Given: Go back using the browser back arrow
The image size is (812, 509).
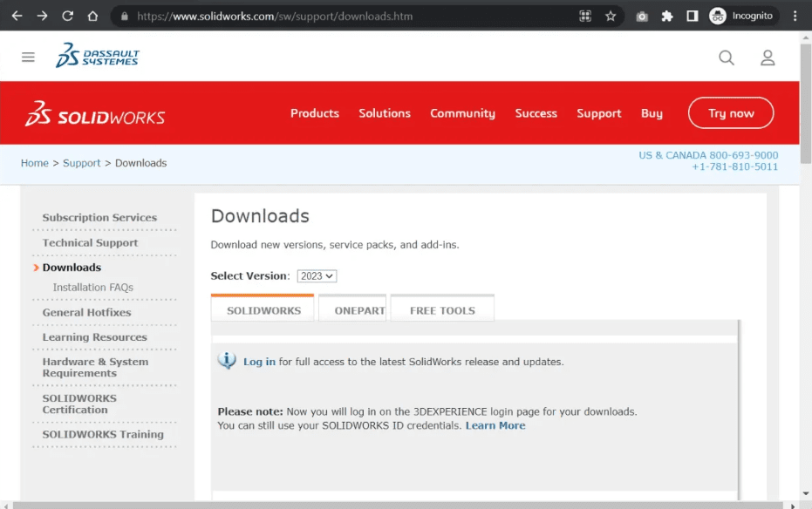Looking at the screenshot, I should [17, 16].
